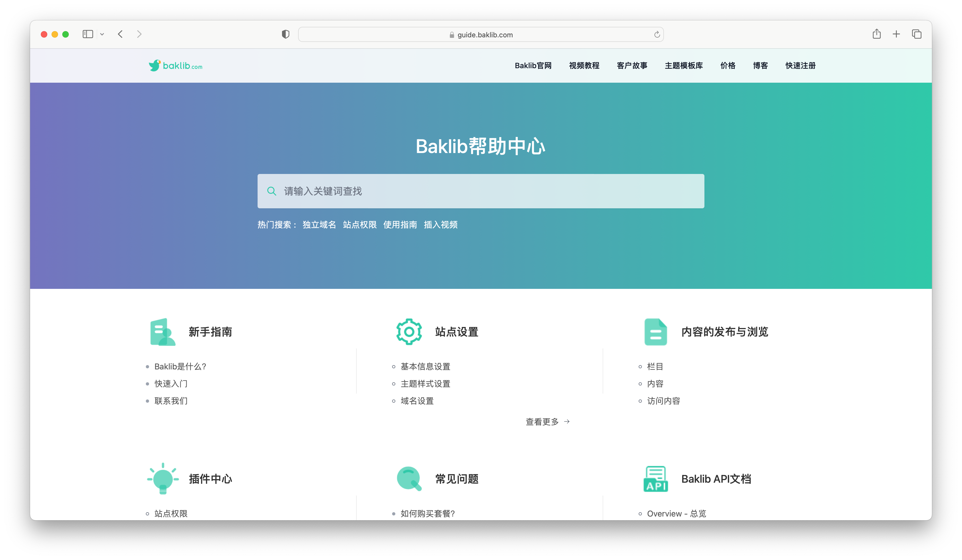Select hot search term 使用指南
962x560 pixels.
[400, 225]
